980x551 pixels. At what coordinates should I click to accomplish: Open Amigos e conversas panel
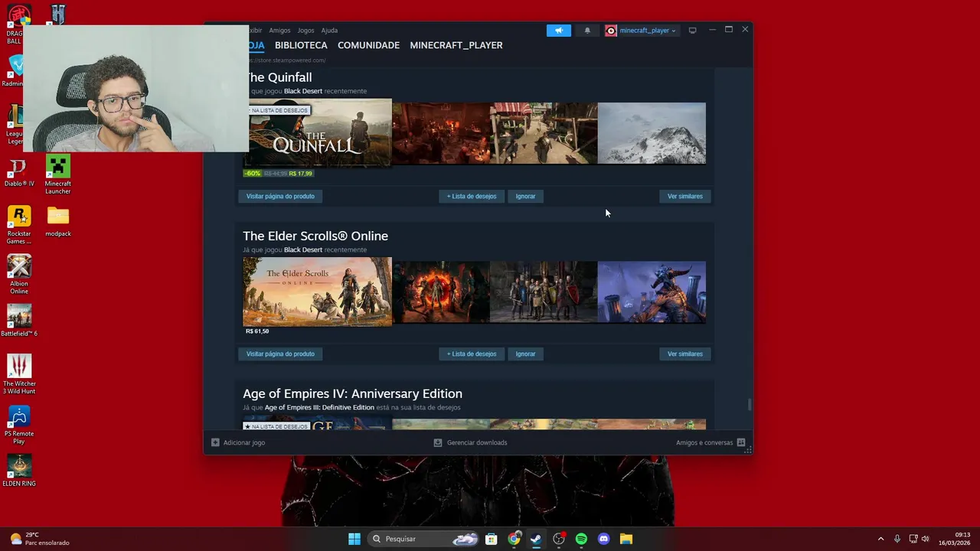click(x=710, y=442)
